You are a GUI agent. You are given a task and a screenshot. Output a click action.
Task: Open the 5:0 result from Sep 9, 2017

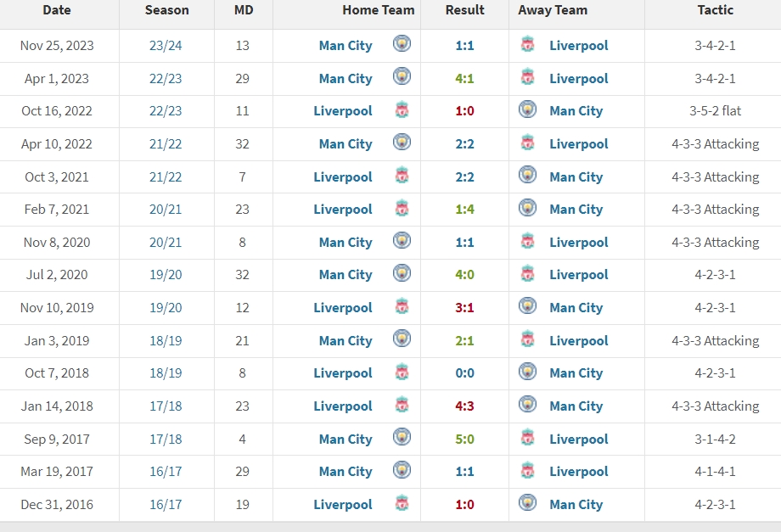tap(464, 440)
